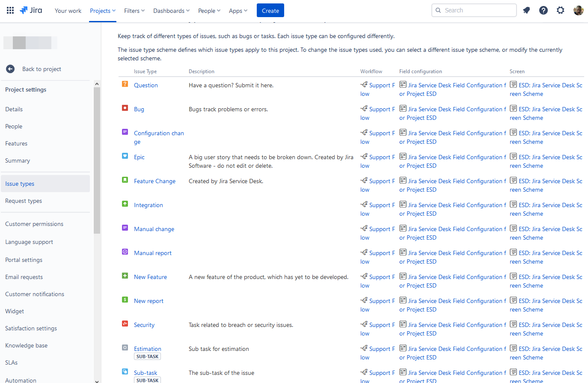Screen dimensions: 588x383
Task: Expand the Projects dropdown
Action: coord(103,11)
